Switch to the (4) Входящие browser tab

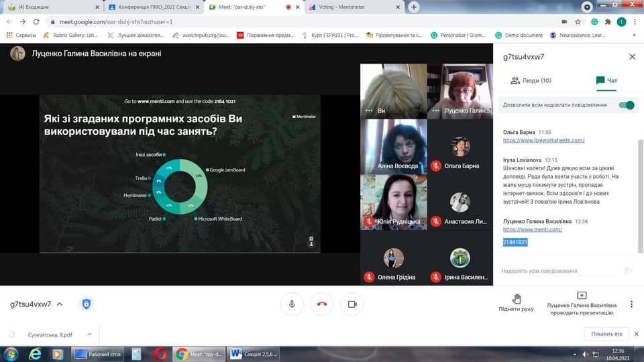pyautogui.click(x=54, y=7)
